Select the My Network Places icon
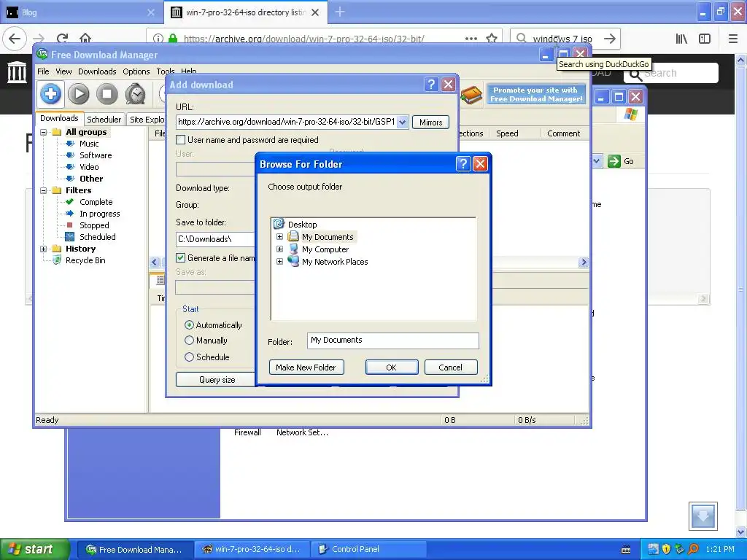747x560 pixels. (x=293, y=262)
